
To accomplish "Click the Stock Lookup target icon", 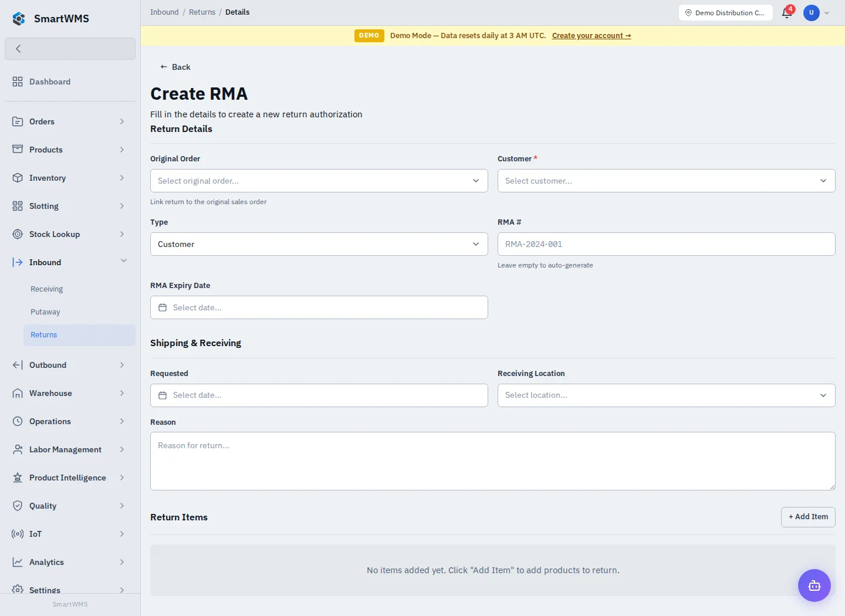I will [18, 234].
